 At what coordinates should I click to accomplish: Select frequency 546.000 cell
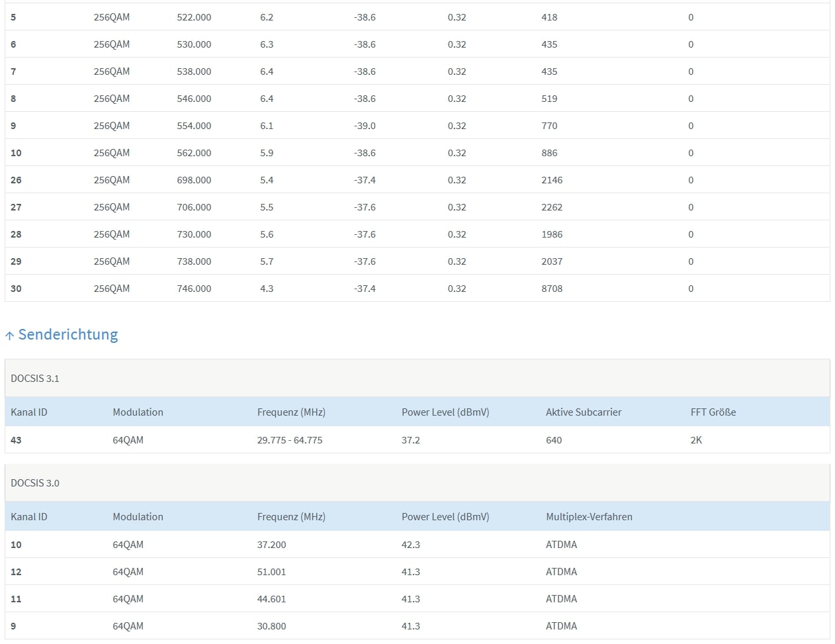pyautogui.click(x=194, y=99)
